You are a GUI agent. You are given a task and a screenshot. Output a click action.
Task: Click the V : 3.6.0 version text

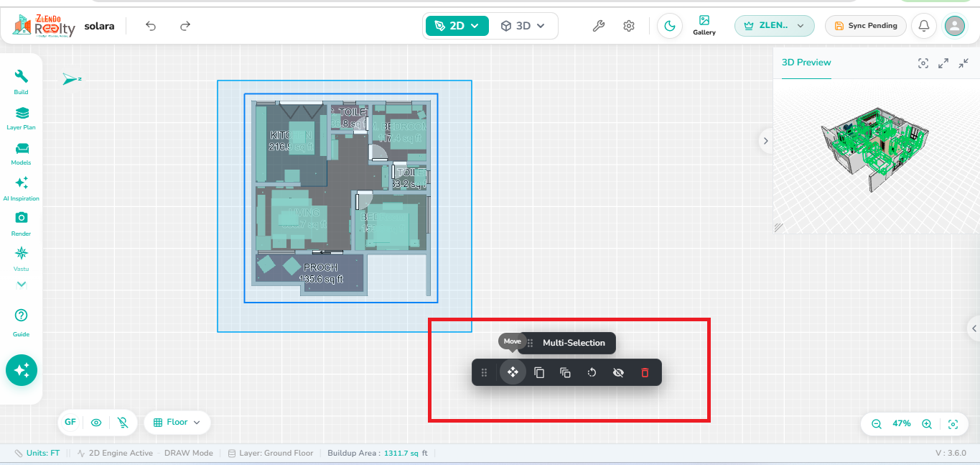click(x=951, y=454)
